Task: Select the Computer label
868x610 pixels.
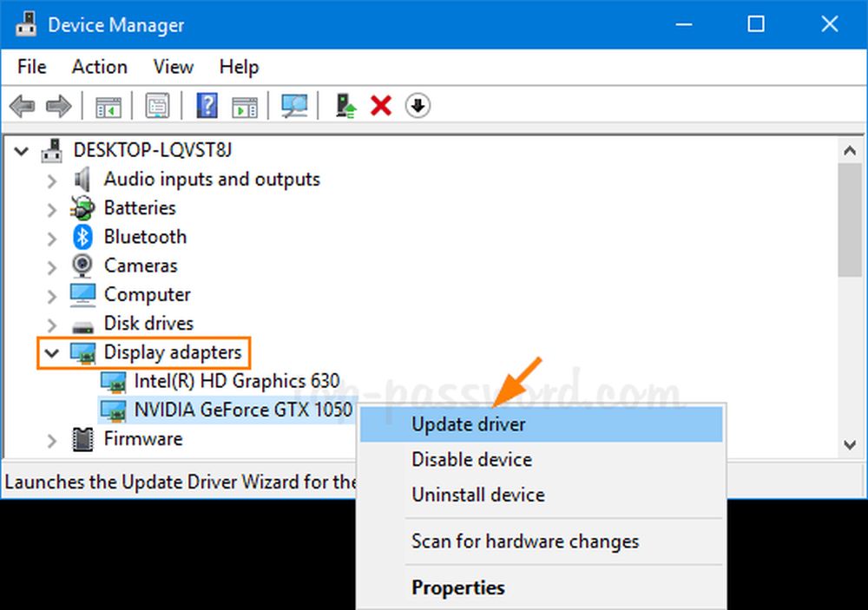Action: (148, 294)
